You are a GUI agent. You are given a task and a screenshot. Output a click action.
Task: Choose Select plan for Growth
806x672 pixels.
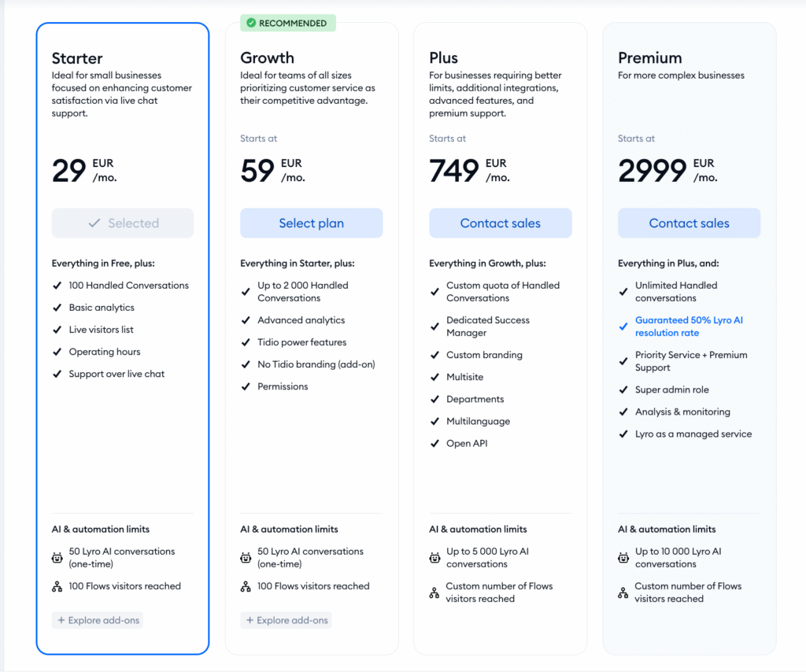click(312, 223)
